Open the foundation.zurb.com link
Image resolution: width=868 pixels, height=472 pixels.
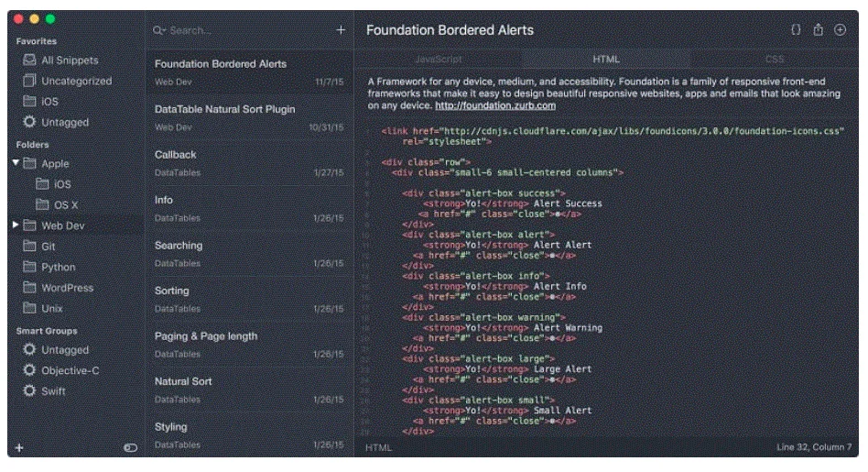pyautogui.click(x=495, y=105)
